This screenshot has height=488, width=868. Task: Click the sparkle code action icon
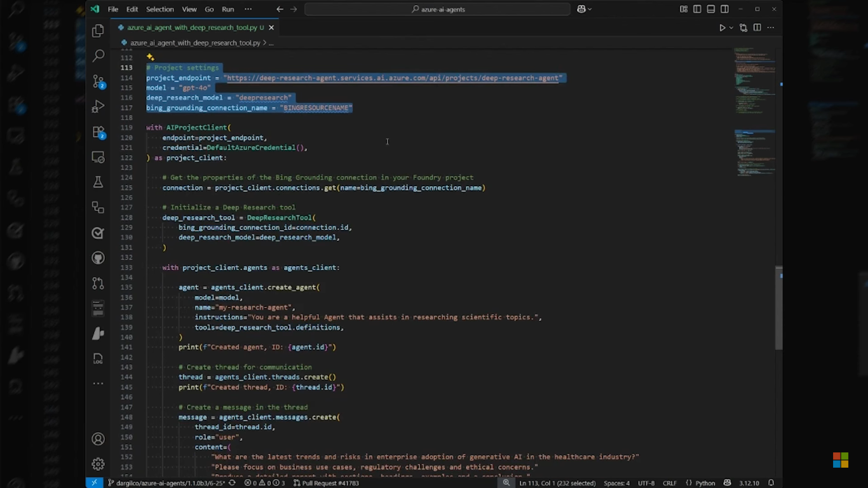coord(151,57)
